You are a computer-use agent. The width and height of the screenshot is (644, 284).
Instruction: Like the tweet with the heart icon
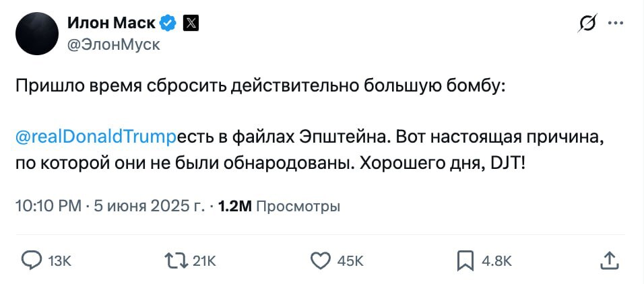[321, 260]
